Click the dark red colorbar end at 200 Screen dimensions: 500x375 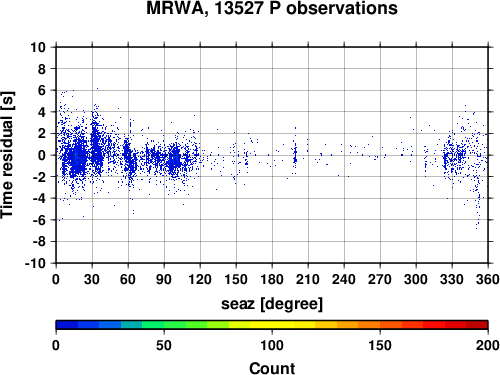click(477, 325)
